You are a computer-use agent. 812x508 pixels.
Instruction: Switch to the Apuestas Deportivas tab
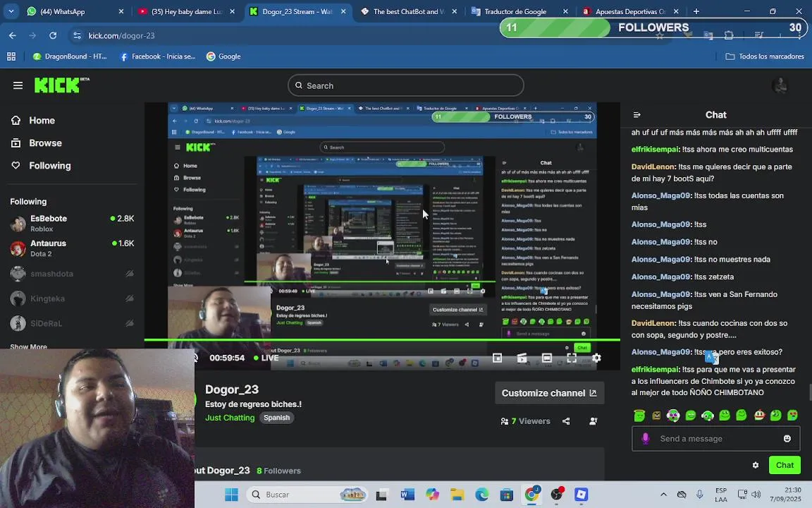click(629, 11)
